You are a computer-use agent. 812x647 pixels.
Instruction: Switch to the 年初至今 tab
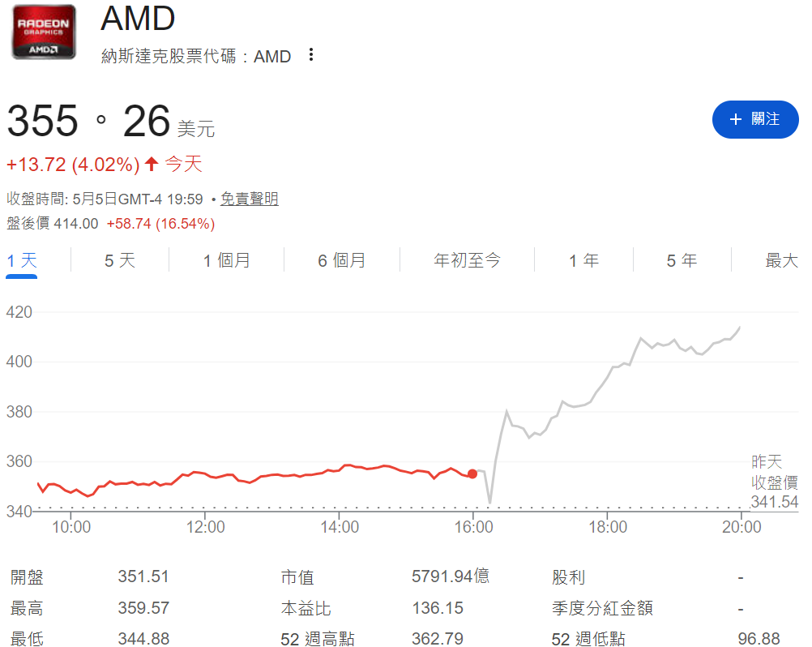[467, 260]
